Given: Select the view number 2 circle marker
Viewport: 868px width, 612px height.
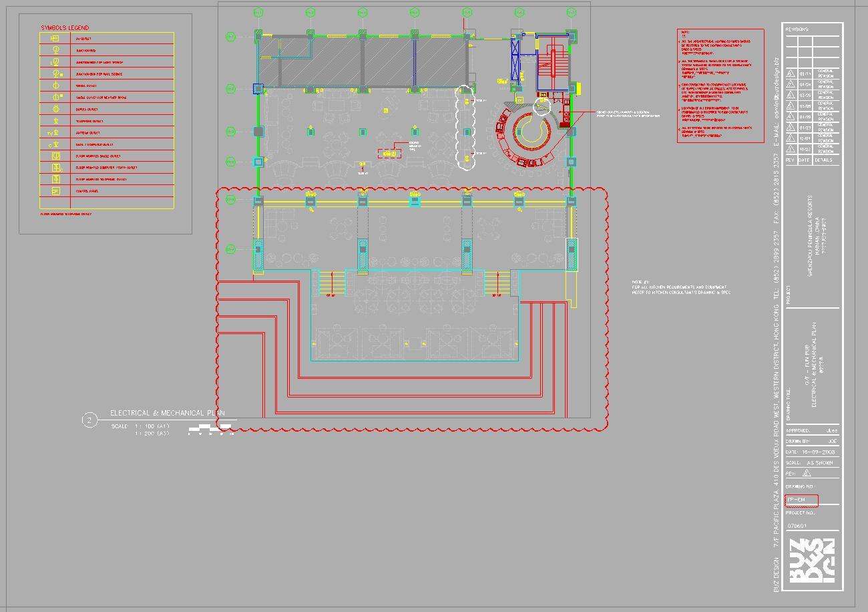Looking at the screenshot, I should (90, 420).
